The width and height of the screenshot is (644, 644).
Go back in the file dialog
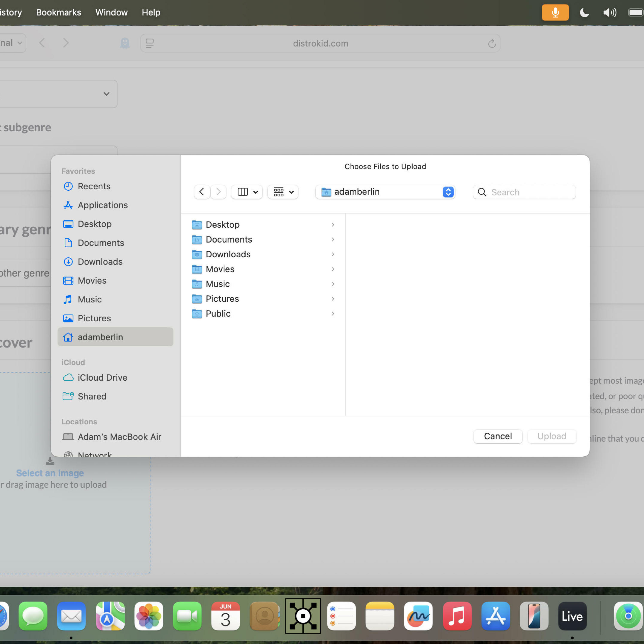click(x=202, y=192)
